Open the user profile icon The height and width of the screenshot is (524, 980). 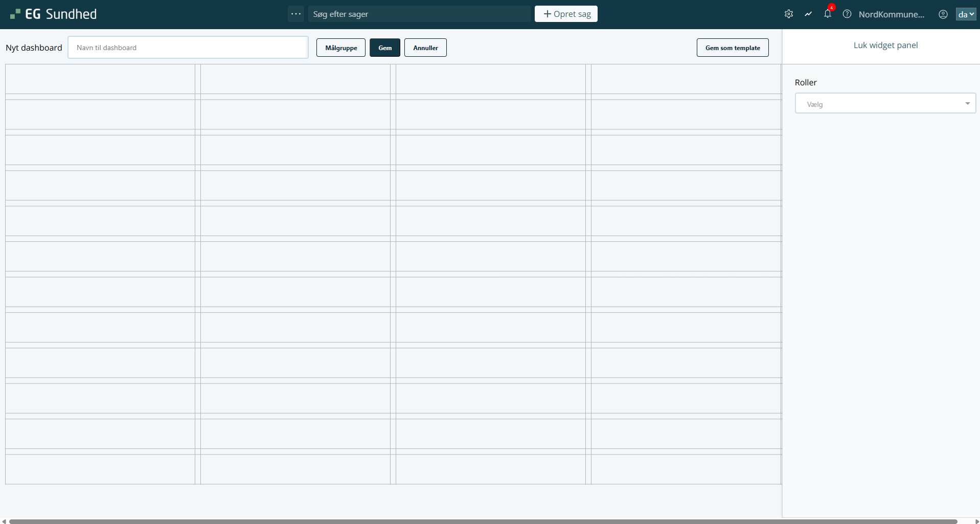pos(943,14)
